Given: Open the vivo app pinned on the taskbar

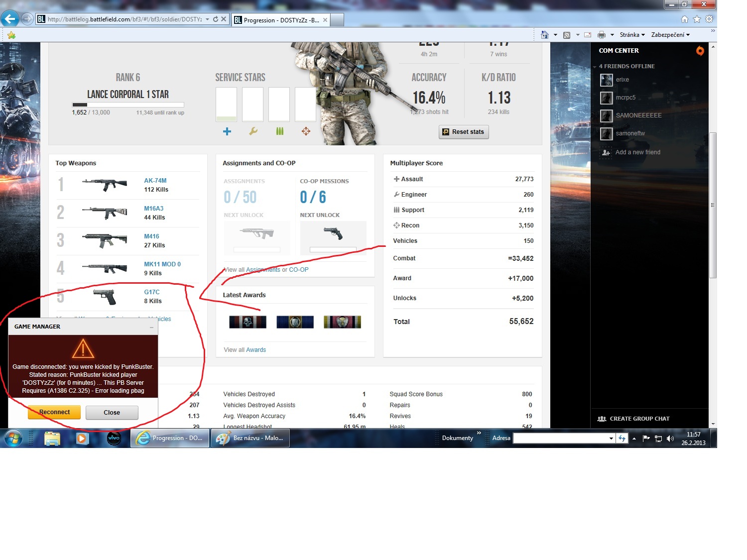Looking at the screenshot, I should (114, 439).
